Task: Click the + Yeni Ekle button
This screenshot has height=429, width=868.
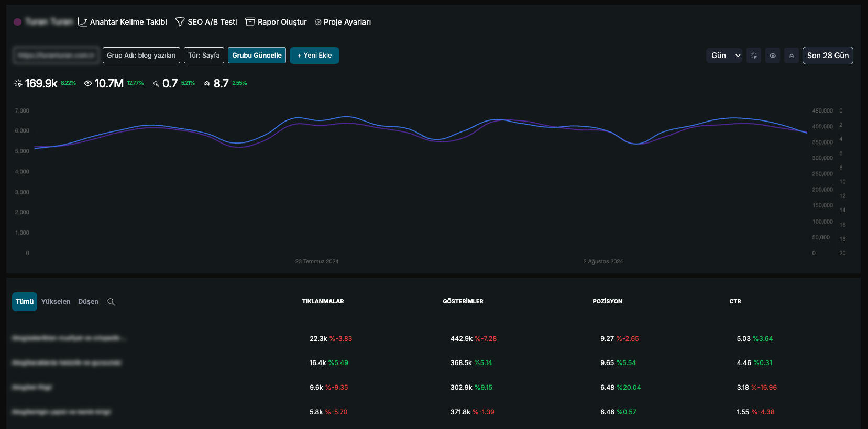Action: 314,56
